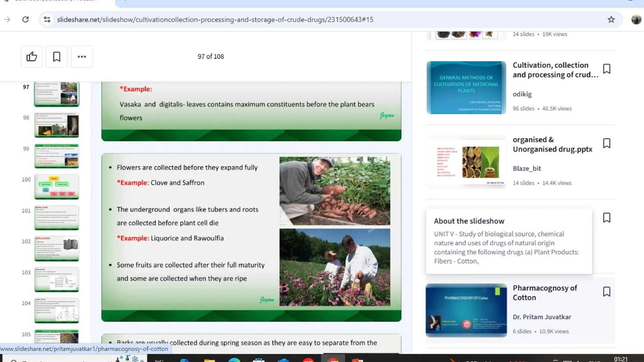Open the Chrome profile avatar
The image size is (644, 362).
pos(636,19)
